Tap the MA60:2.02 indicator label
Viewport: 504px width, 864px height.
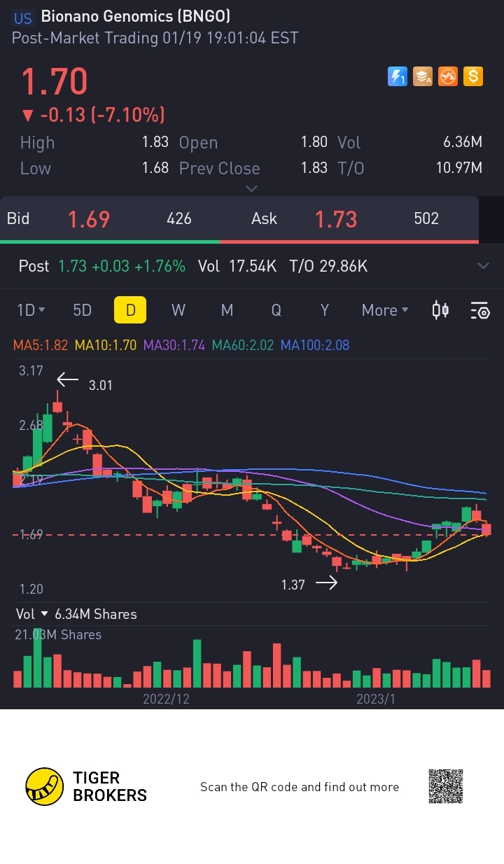(x=243, y=344)
